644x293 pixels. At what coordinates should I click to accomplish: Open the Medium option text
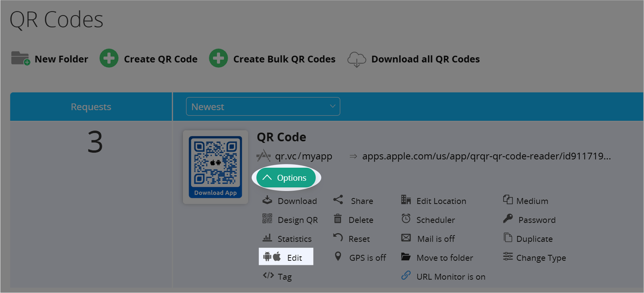532,201
